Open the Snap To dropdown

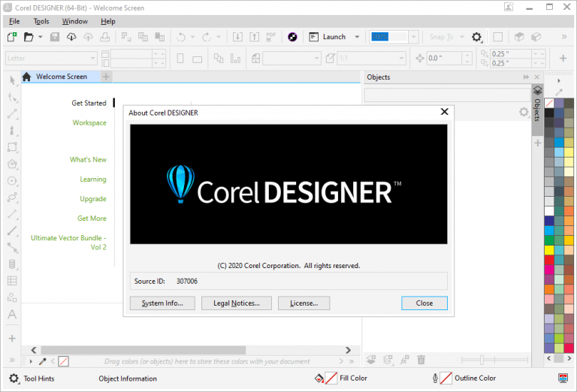click(x=462, y=37)
